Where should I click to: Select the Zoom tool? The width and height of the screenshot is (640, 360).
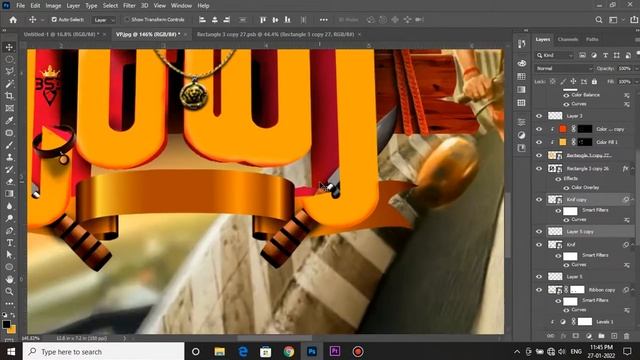(x=9, y=291)
